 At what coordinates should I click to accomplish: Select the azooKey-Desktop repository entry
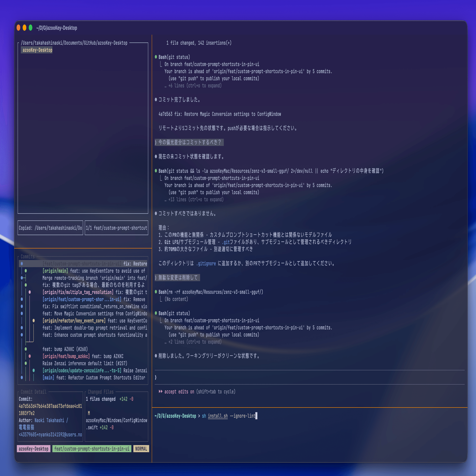point(37,50)
